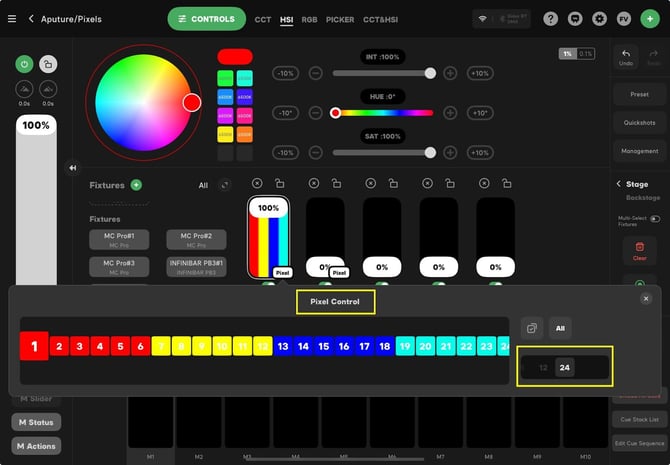The height and width of the screenshot is (465, 670).
Task: Go back from Aputure/Pixels
Action: pos(31,19)
